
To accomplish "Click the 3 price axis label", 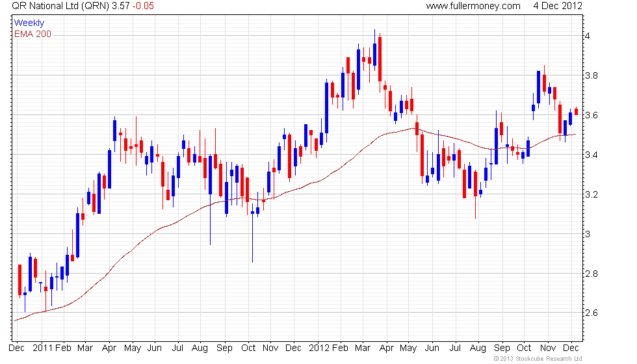I will [x=588, y=234].
